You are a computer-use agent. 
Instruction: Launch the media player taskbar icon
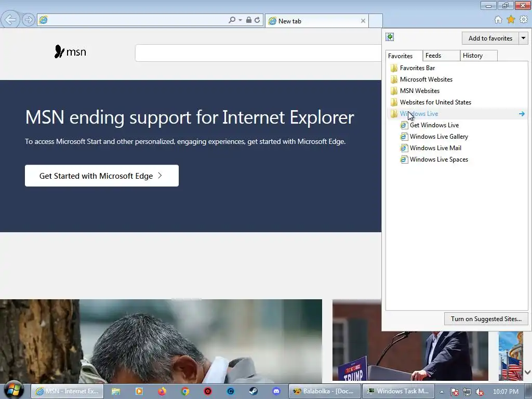pos(139,392)
